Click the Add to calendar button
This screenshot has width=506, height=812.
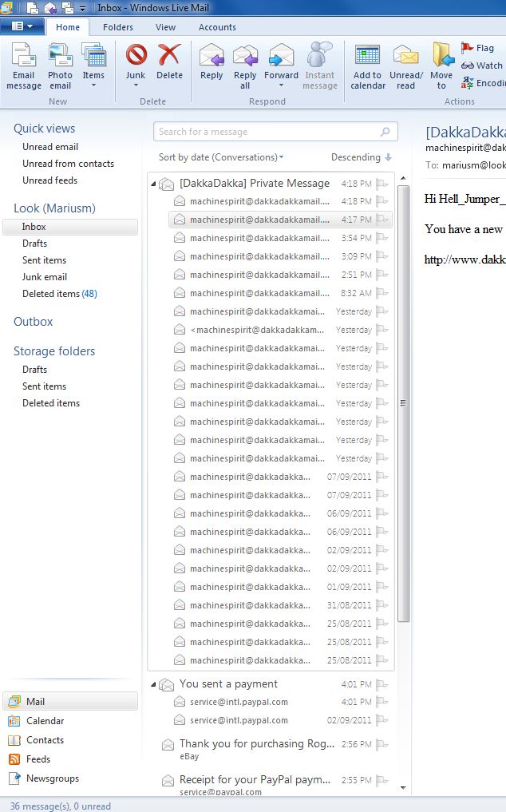pyautogui.click(x=368, y=66)
